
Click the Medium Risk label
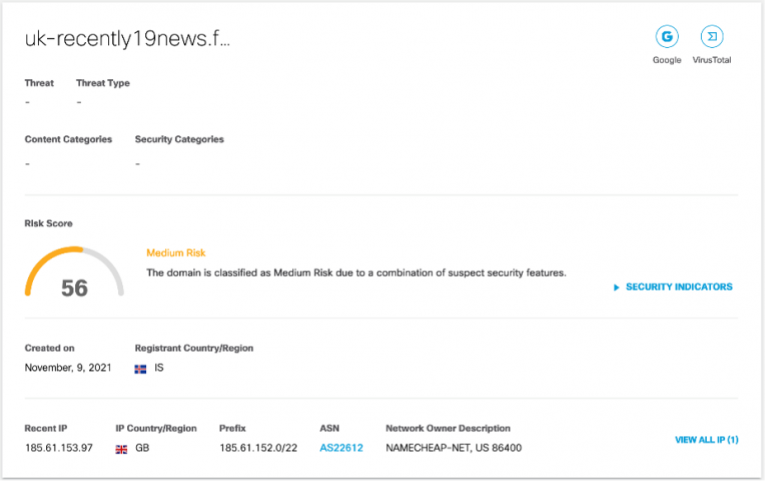[x=176, y=253]
